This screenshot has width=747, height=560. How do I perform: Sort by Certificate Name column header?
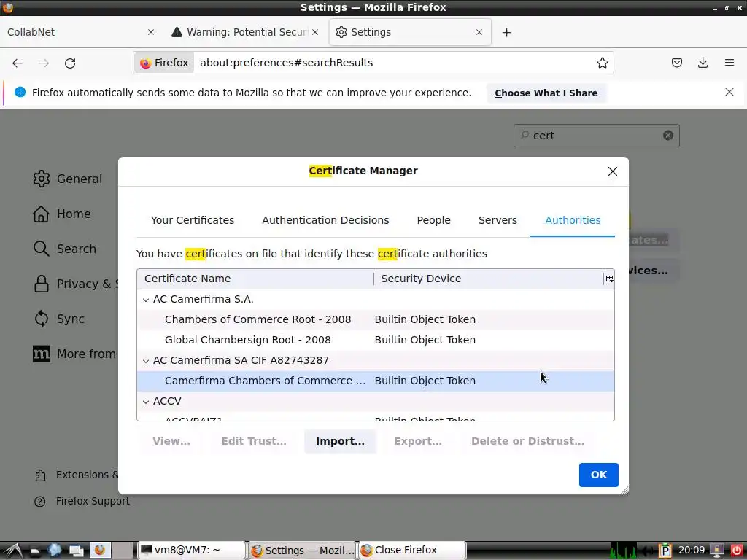[x=255, y=279]
